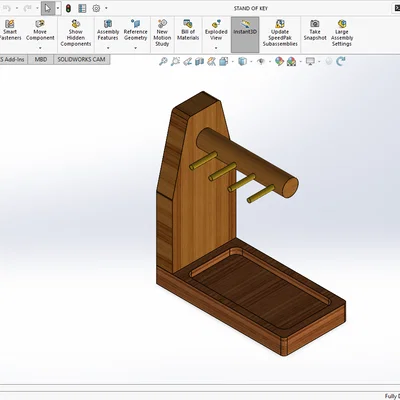Click Edit Appearance color ball icon
The width and height of the screenshot is (400, 400).
279,61
